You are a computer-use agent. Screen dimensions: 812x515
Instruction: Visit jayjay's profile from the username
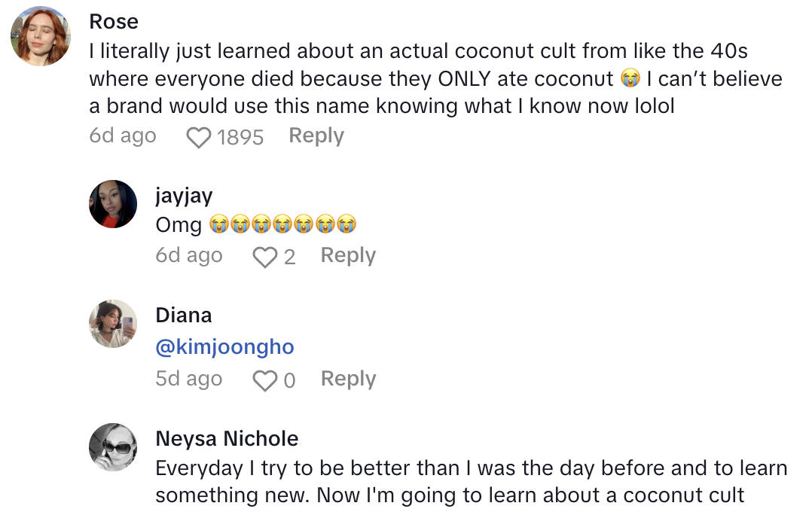click(x=184, y=197)
